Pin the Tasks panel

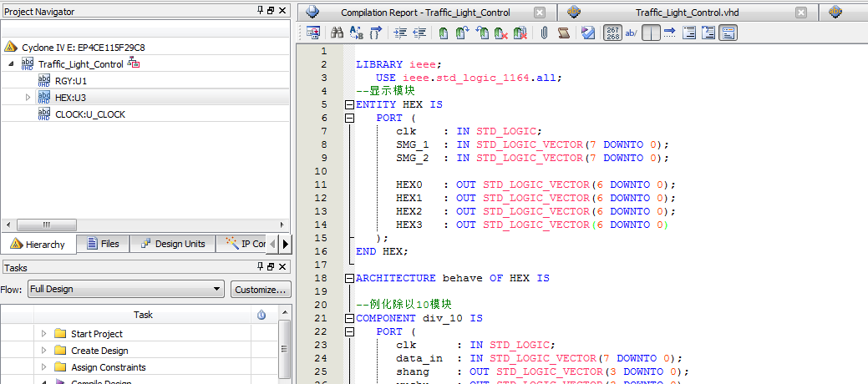click(261, 267)
